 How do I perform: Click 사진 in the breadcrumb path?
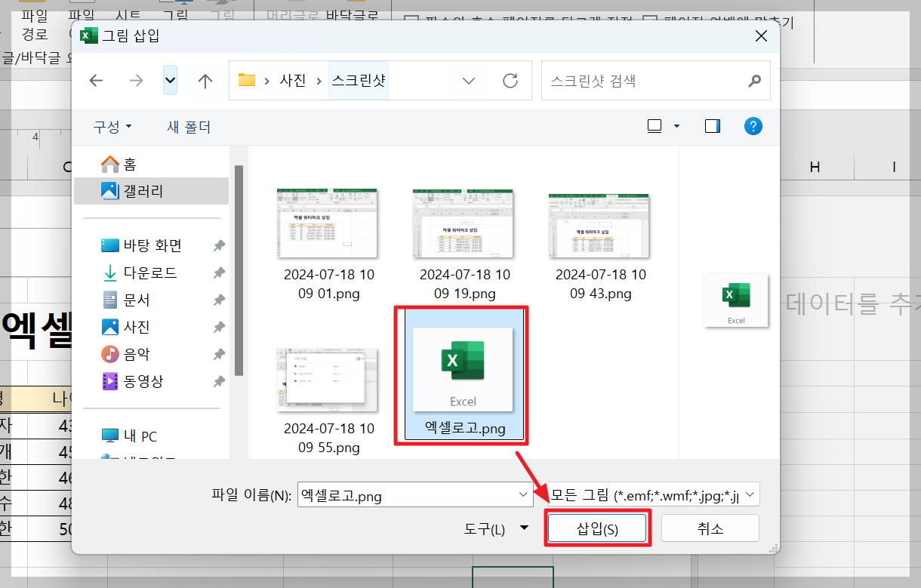(x=293, y=80)
